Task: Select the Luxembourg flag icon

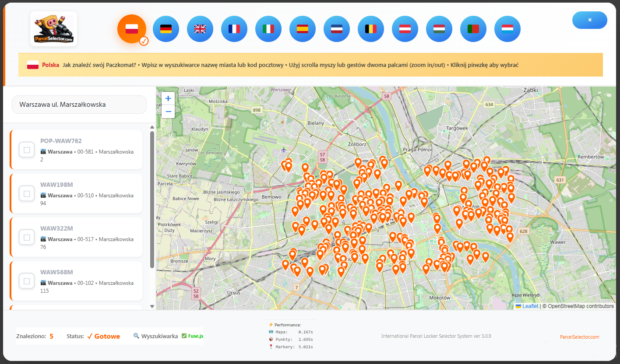Action: point(507,29)
